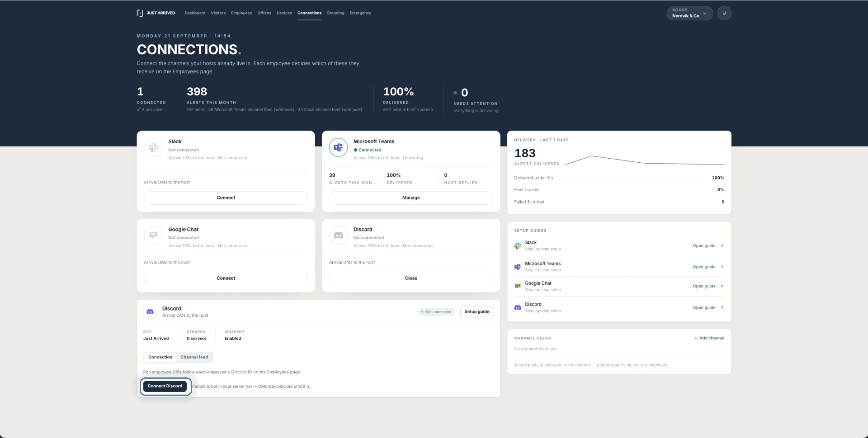Screen dimensions: 868x438
Task: Expand the Scope Nordvik & Co dropdown
Action: coord(690,13)
